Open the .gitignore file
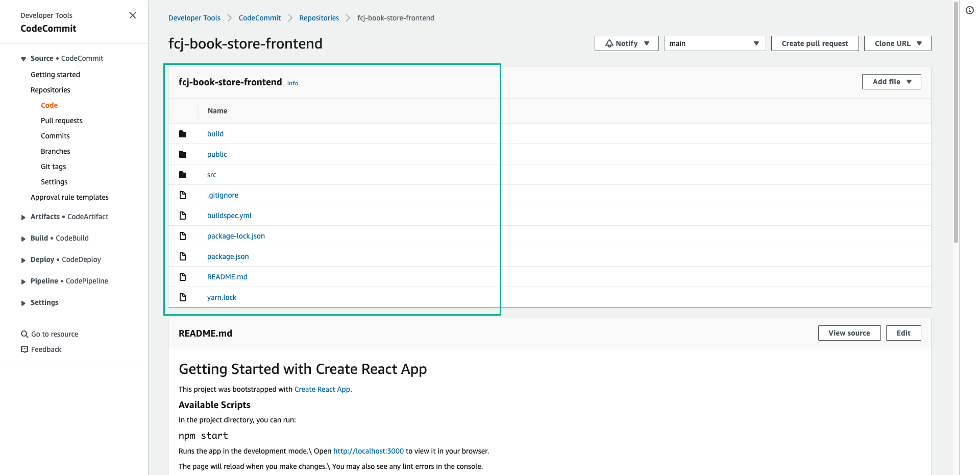Image resolution: width=980 pixels, height=475 pixels. 223,195
